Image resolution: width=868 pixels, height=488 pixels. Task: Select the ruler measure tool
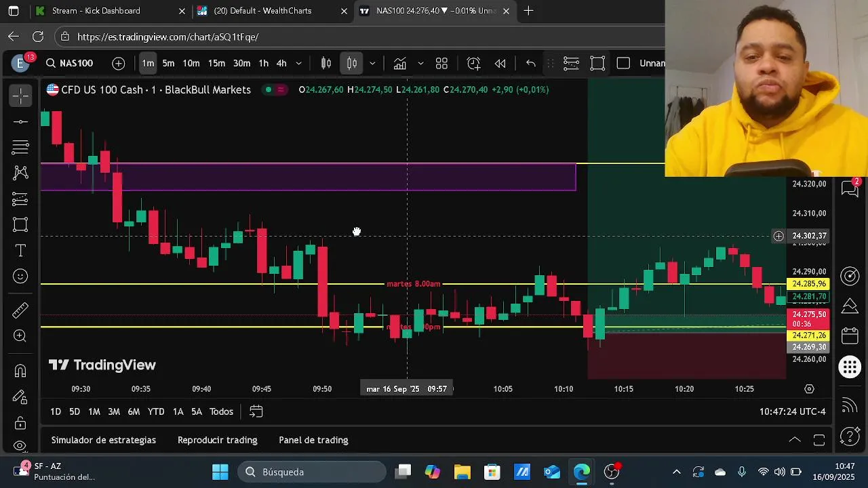20,310
